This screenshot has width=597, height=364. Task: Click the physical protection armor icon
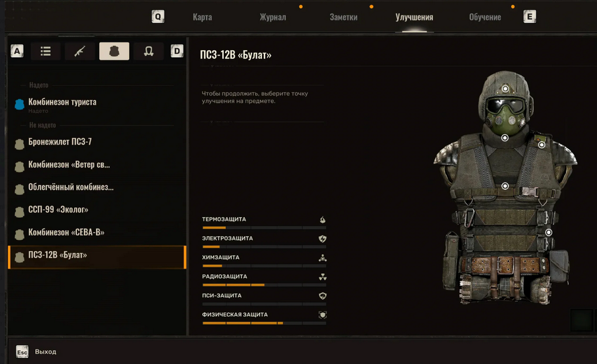[322, 315]
